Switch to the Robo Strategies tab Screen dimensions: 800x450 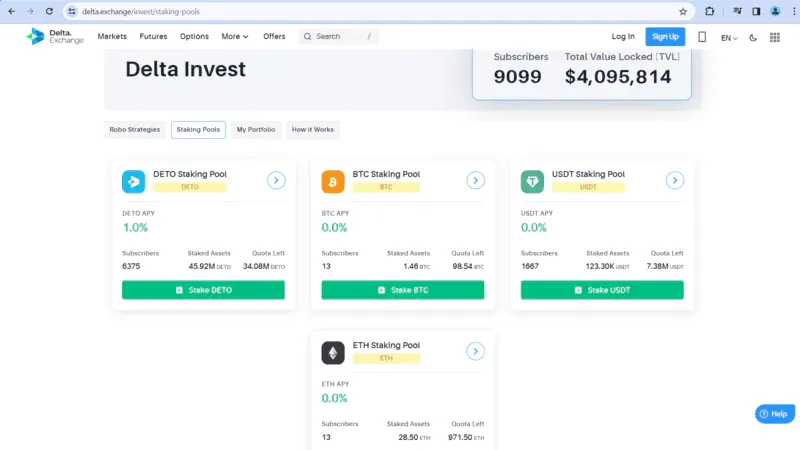coord(135,130)
